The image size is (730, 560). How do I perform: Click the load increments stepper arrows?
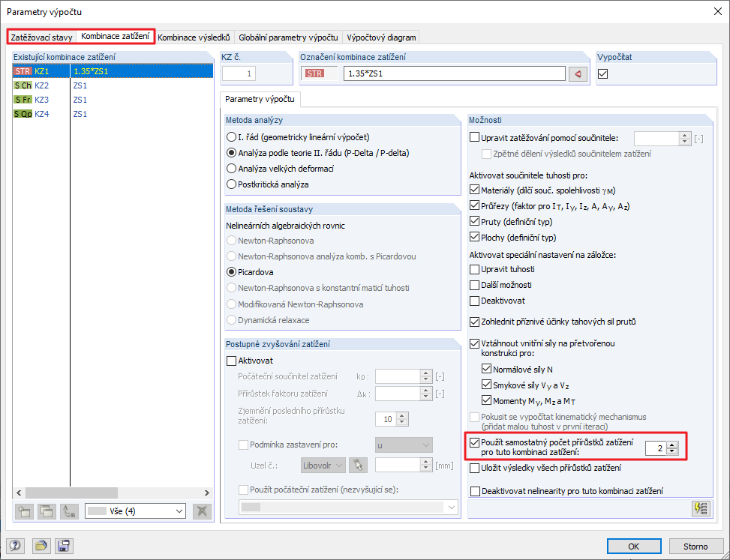671,448
